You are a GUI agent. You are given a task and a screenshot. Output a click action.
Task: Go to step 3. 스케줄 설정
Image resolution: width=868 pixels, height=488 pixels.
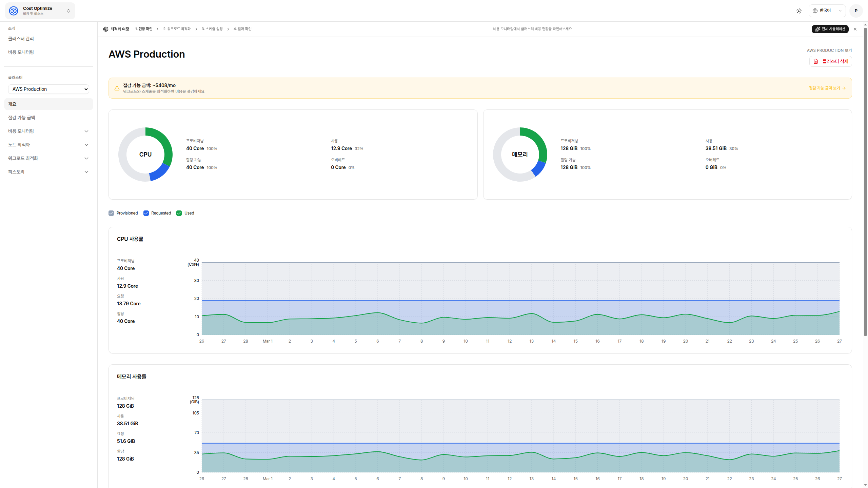click(212, 29)
